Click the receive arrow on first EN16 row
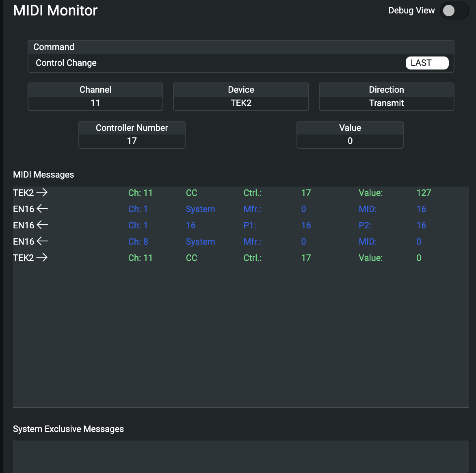 click(42, 209)
